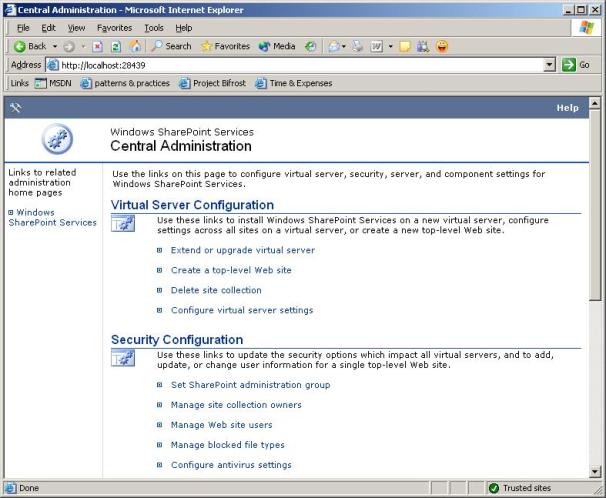Click the address bar URL field
Screen dimensions: 606x498
tap(301, 65)
